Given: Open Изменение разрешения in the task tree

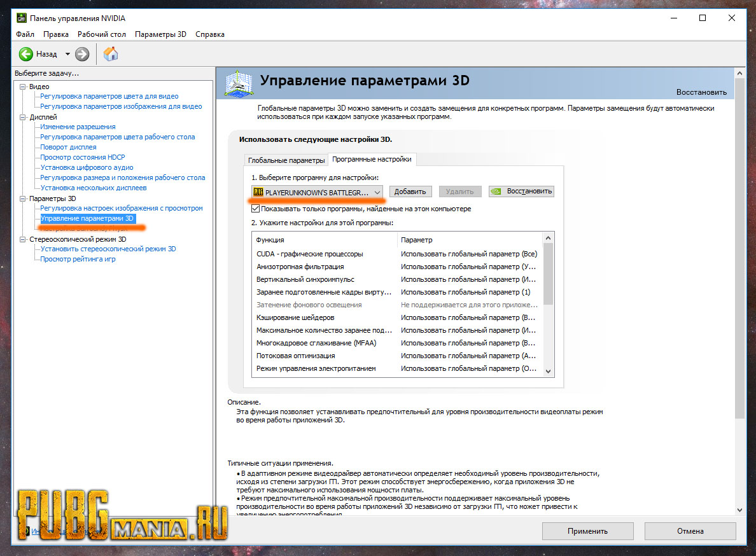Looking at the screenshot, I should pyautogui.click(x=78, y=127).
